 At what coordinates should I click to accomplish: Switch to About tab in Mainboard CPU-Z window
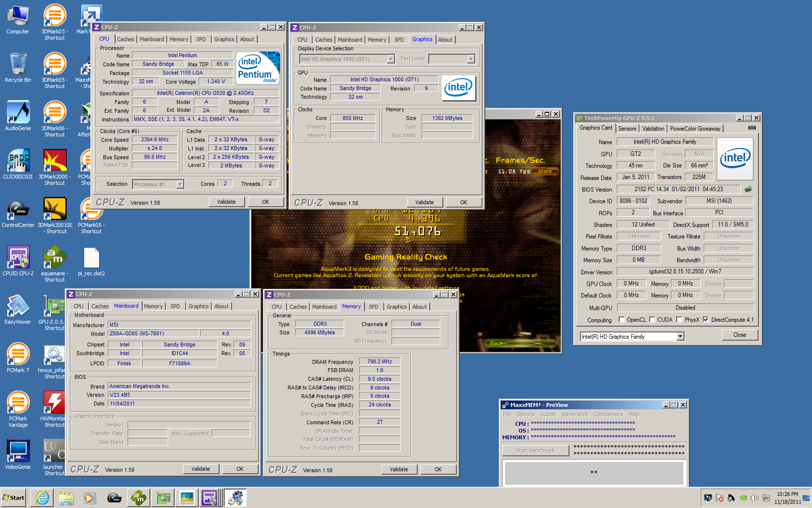pos(221,306)
